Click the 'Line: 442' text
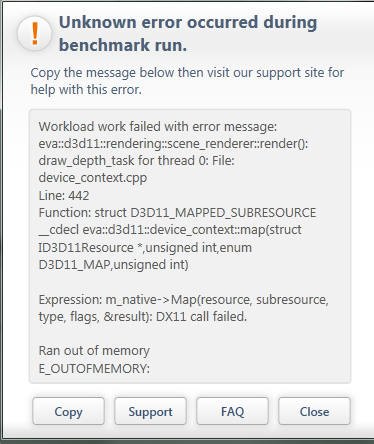374x444 pixels. 64,196
